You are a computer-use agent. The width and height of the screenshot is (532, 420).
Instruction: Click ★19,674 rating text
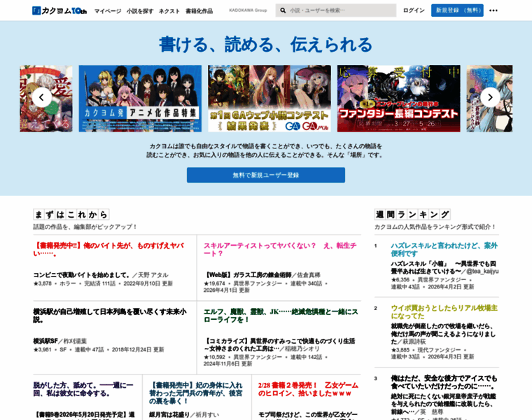point(214,283)
